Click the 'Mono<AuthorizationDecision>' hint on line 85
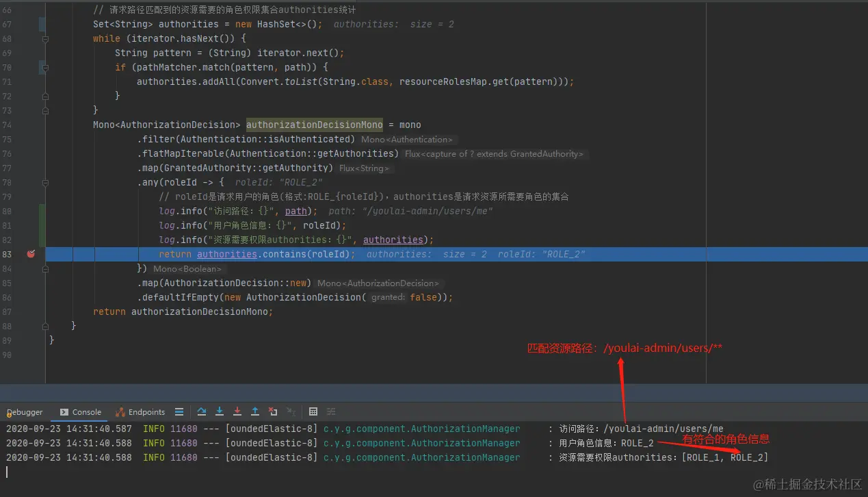This screenshot has width=868, height=497. (x=380, y=283)
